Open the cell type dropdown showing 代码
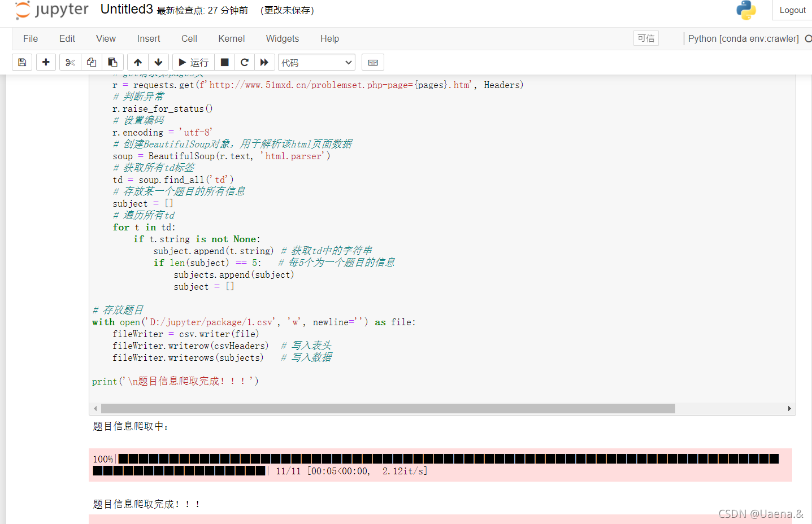This screenshot has width=812, height=524. tap(316, 62)
